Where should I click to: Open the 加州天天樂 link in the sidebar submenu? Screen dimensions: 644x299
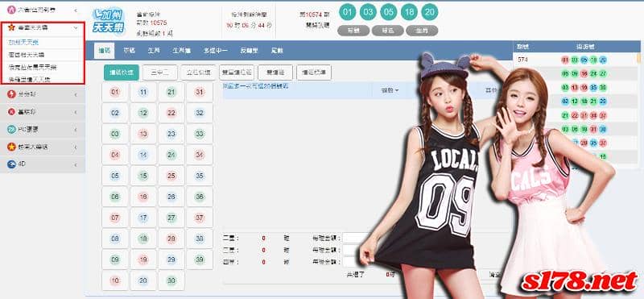(x=24, y=43)
